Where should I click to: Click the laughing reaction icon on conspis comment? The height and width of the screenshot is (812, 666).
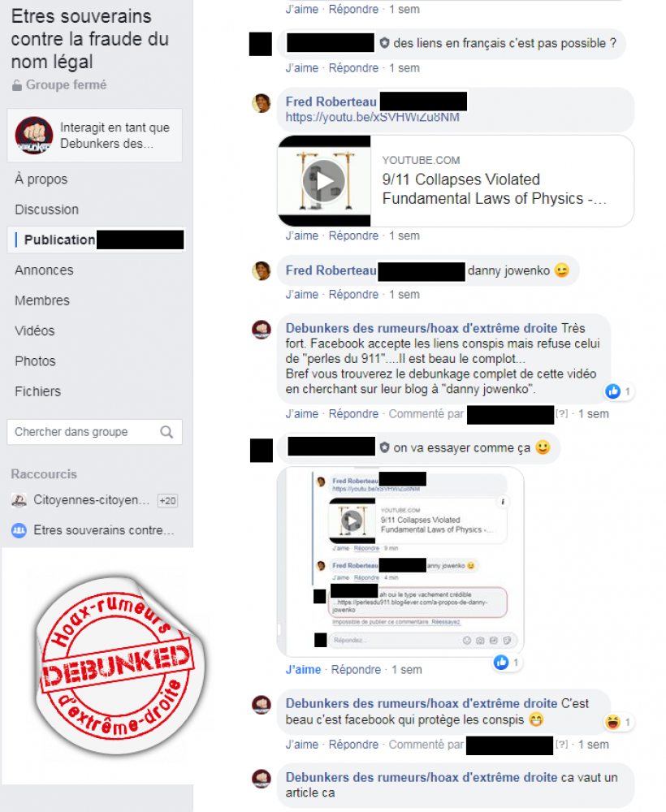pyautogui.click(x=613, y=722)
